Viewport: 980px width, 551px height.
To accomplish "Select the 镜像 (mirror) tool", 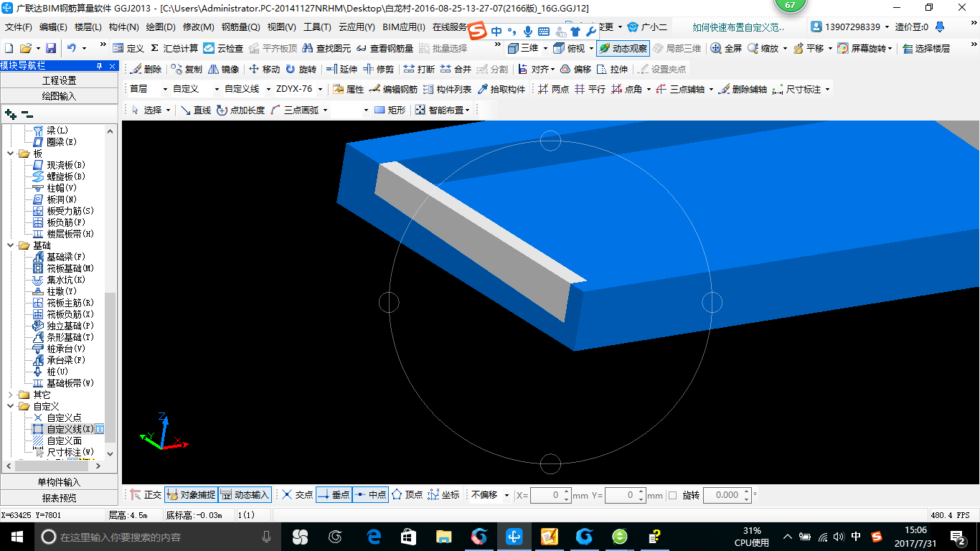I will [x=223, y=70].
